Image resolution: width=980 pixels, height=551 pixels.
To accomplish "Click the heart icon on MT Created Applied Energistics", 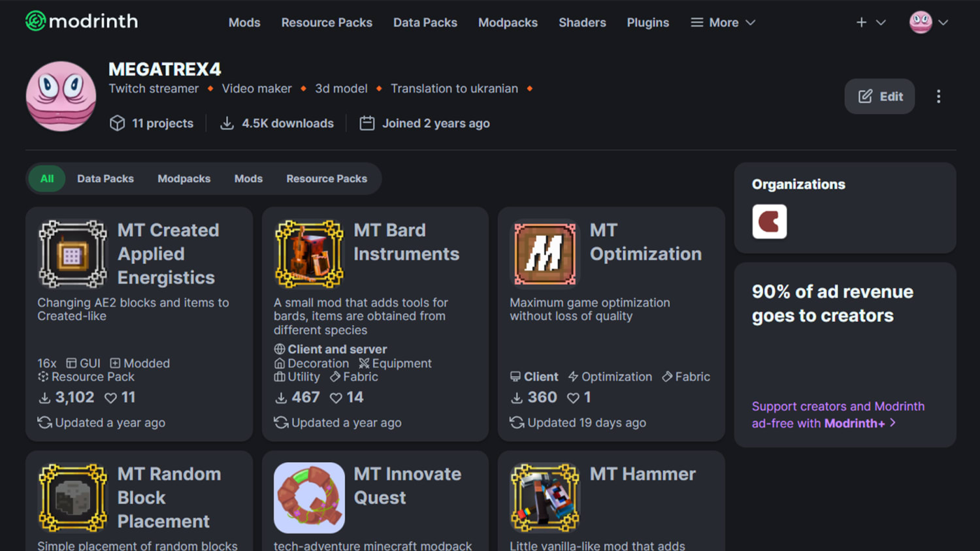I will tap(110, 398).
